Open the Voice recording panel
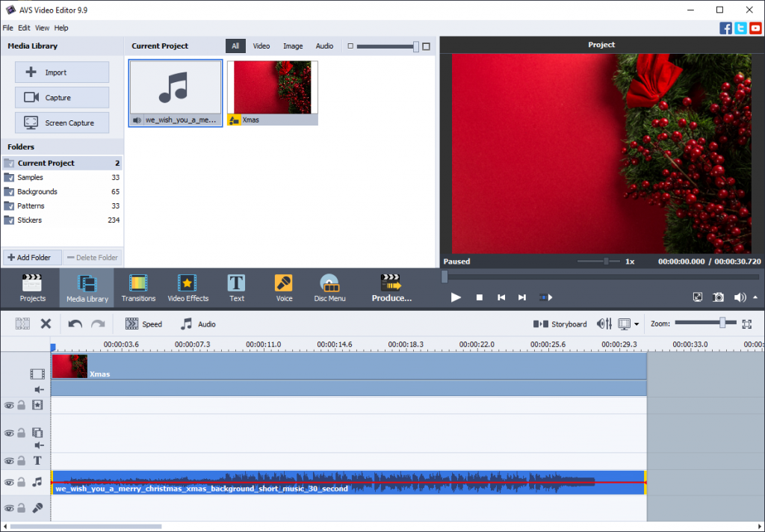765x532 pixels. coord(284,288)
